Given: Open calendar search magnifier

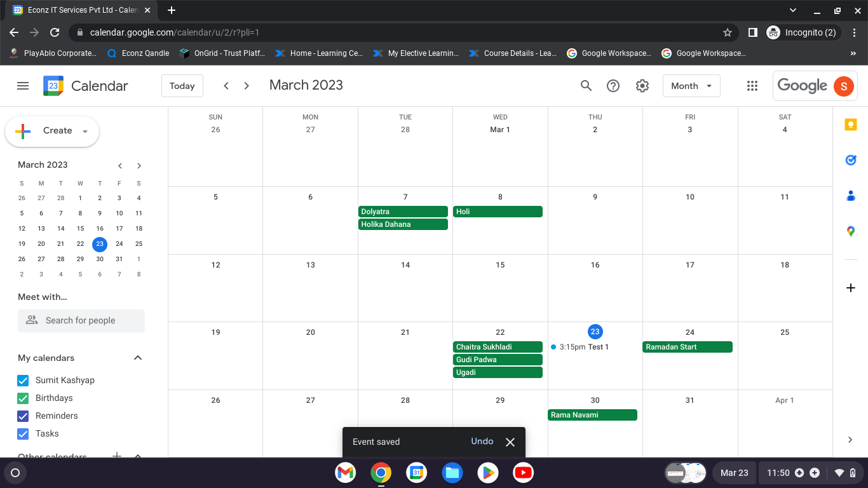Looking at the screenshot, I should 587,86.
